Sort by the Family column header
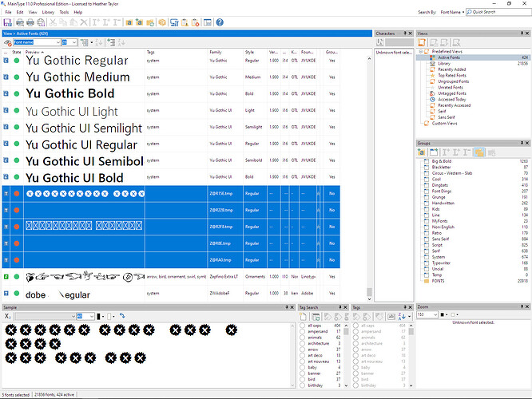 tap(216, 51)
